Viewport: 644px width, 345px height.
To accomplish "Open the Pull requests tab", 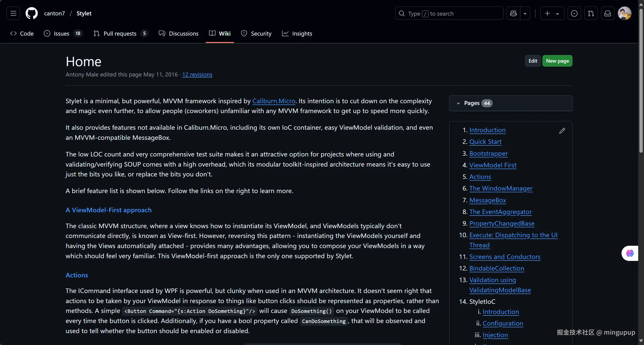I will click(x=121, y=34).
